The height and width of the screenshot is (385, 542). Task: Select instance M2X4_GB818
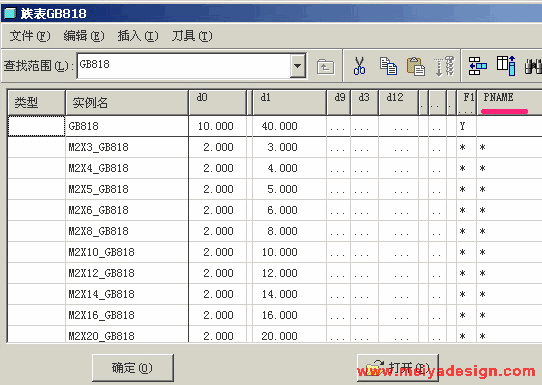pos(99,168)
